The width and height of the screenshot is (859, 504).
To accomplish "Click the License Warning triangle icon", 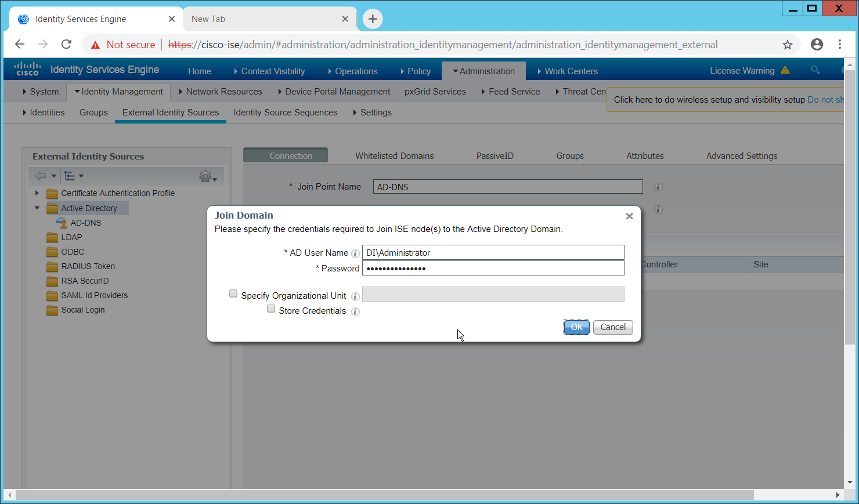I will [x=785, y=71].
